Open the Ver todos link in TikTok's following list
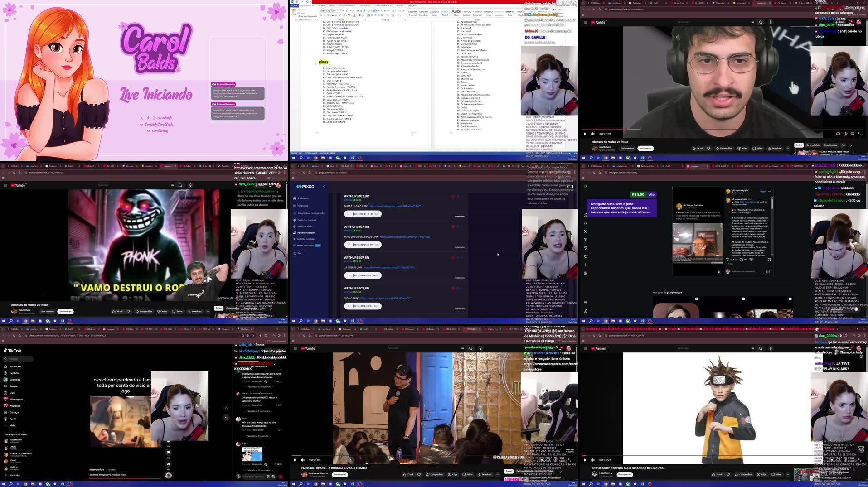 [x=15, y=474]
